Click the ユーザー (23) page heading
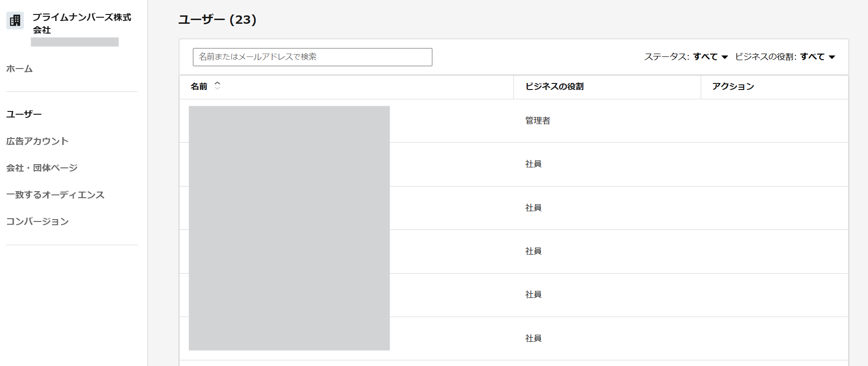Screen dimensions: 868x366 (x=217, y=20)
